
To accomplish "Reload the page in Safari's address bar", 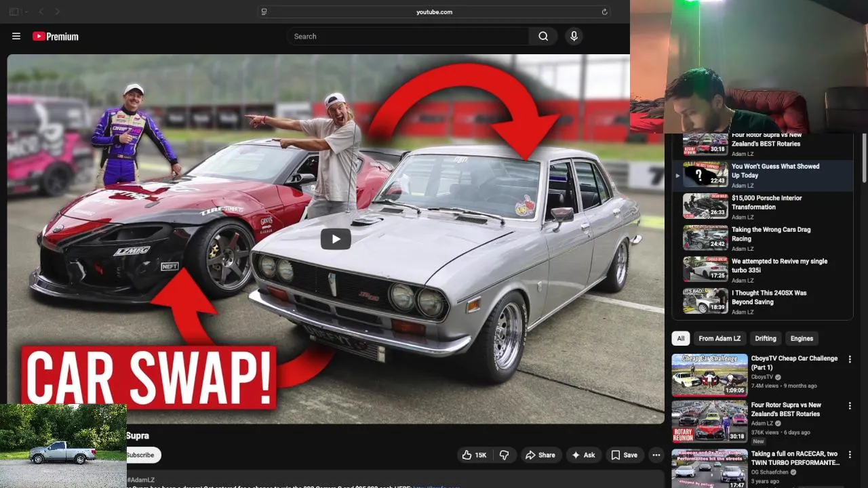I will pyautogui.click(x=604, y=12).
